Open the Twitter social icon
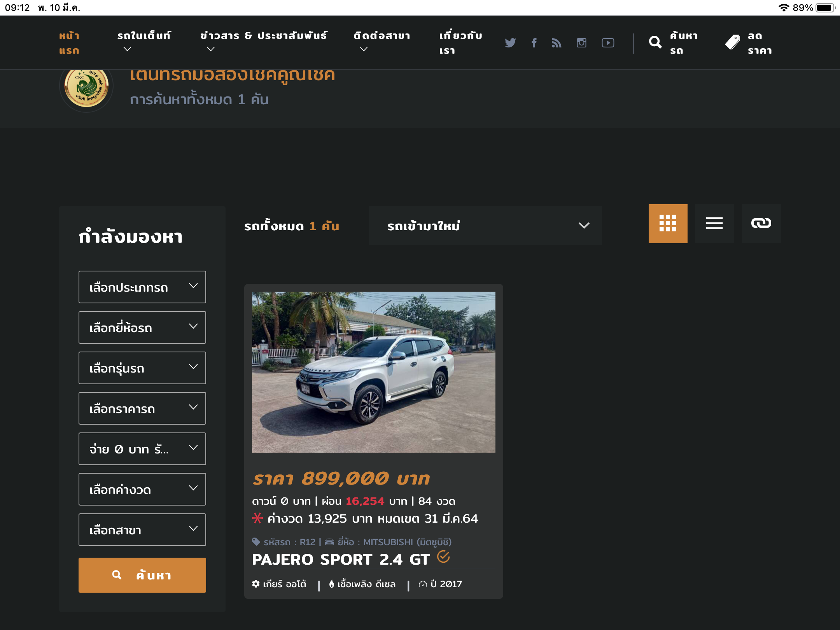This screenshot has height=630, width=840. [510, 43]
